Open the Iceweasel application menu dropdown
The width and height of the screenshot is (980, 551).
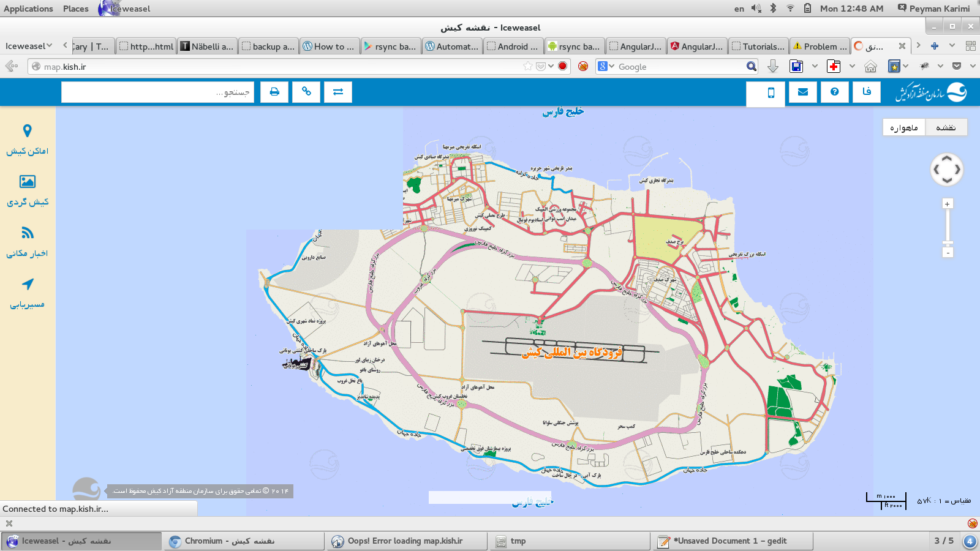[29, 46]
